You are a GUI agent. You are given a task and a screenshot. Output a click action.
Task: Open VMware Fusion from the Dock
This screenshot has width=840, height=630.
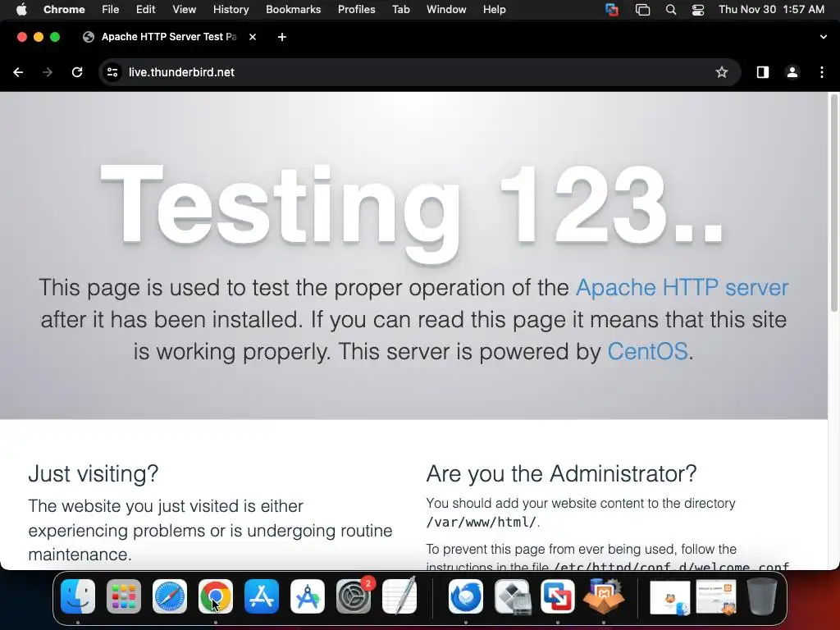(x=558, y=596)
